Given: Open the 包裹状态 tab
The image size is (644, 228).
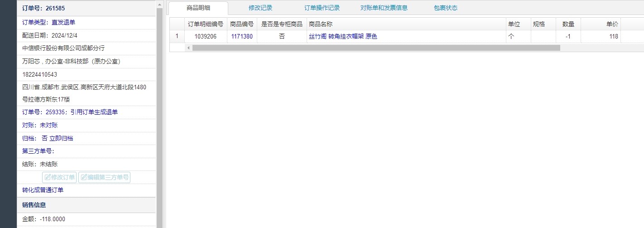Looking at the screenshot, I should coord(446,8).
